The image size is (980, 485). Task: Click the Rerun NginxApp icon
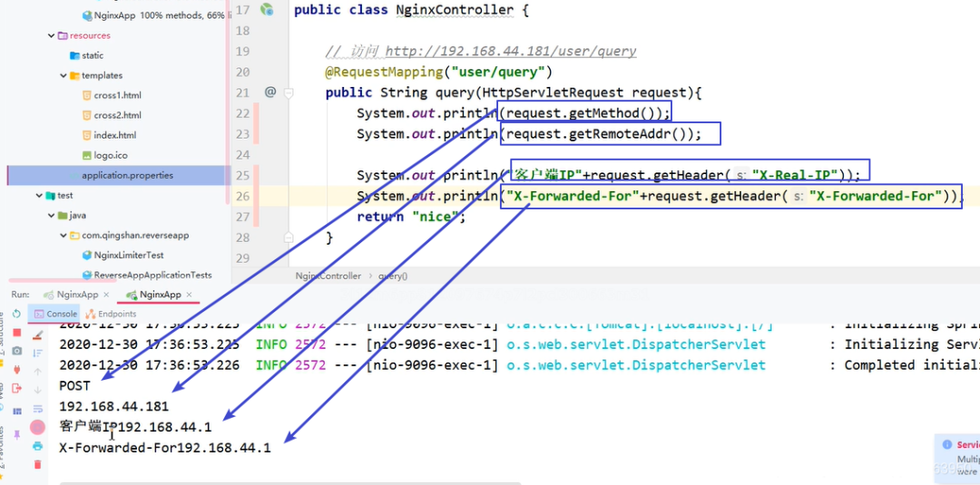17,314
